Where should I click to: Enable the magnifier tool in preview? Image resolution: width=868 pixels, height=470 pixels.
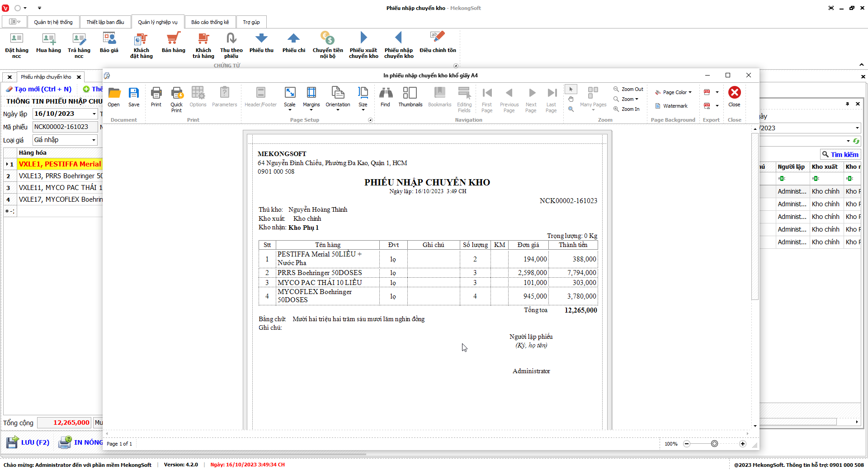pos(571,109)
